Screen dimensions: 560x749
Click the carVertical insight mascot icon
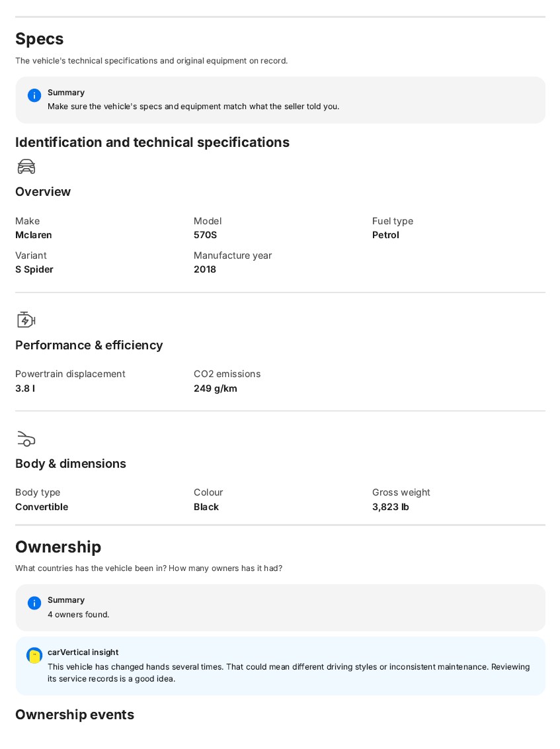pos(34,655)
